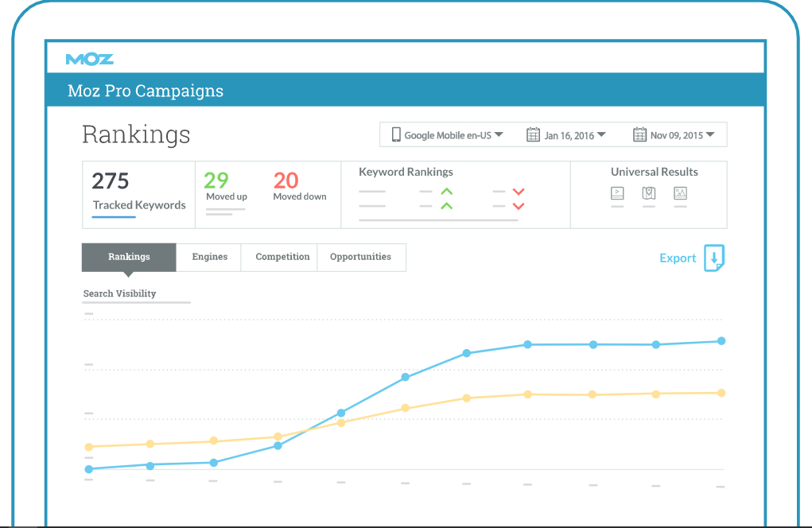Click the Universal Results heading
Screen dimensions: 812x528
click(x=654, y=172)
